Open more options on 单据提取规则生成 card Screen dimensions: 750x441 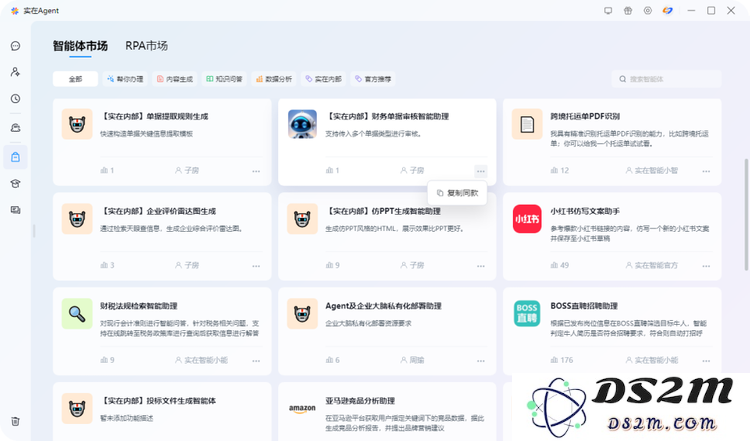(x=256, y=171)
